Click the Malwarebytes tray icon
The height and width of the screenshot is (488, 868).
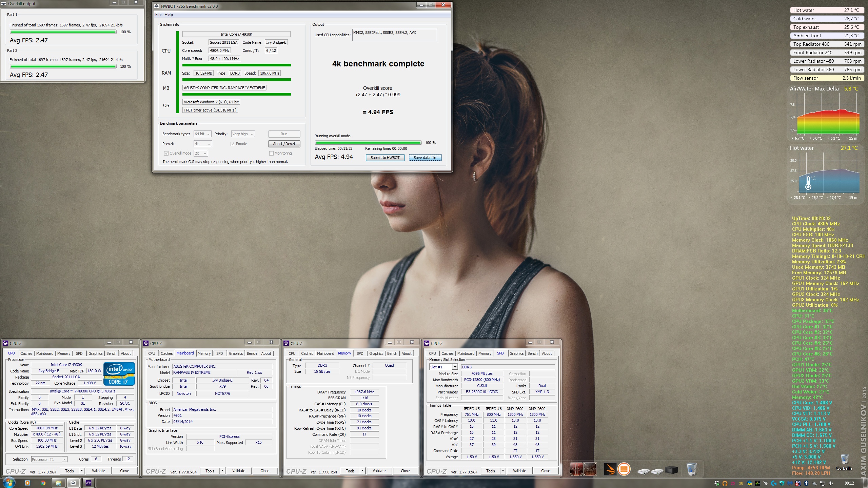click(790, 483)
